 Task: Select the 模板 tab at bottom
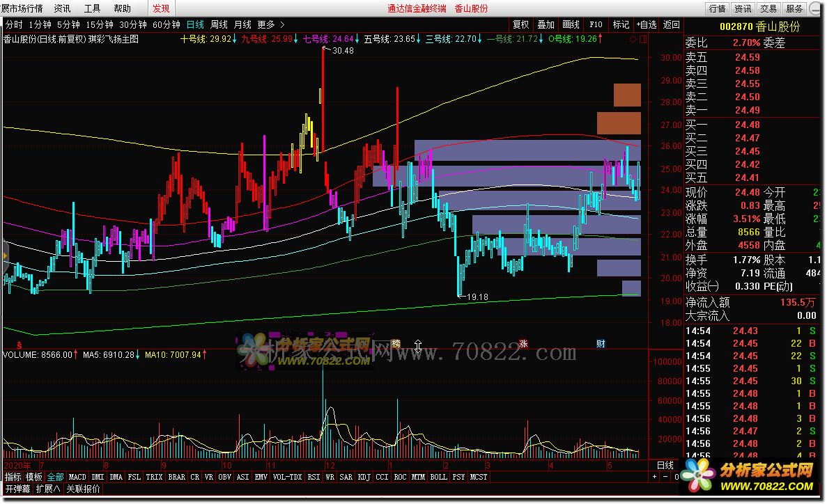[x=34, y=477]
